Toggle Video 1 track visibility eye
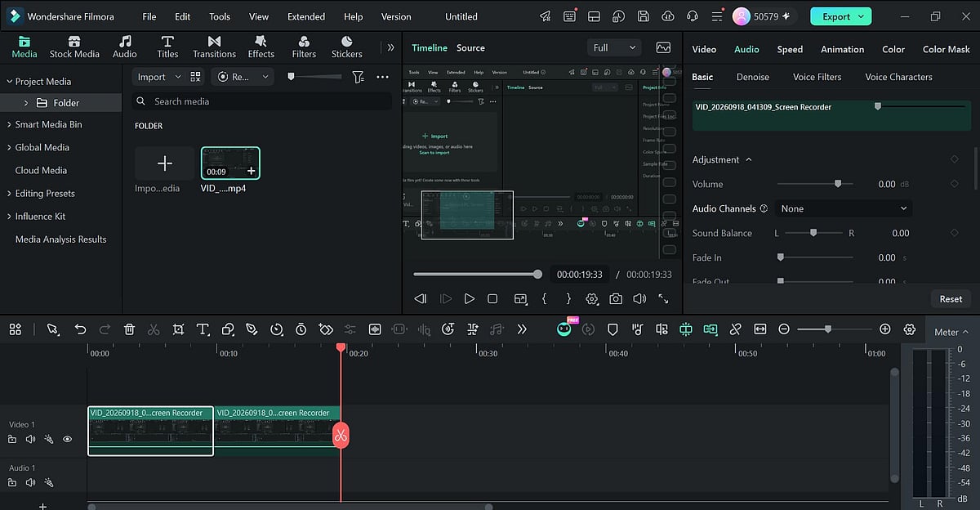Screen dimensions: 980x510 (68, 439)
